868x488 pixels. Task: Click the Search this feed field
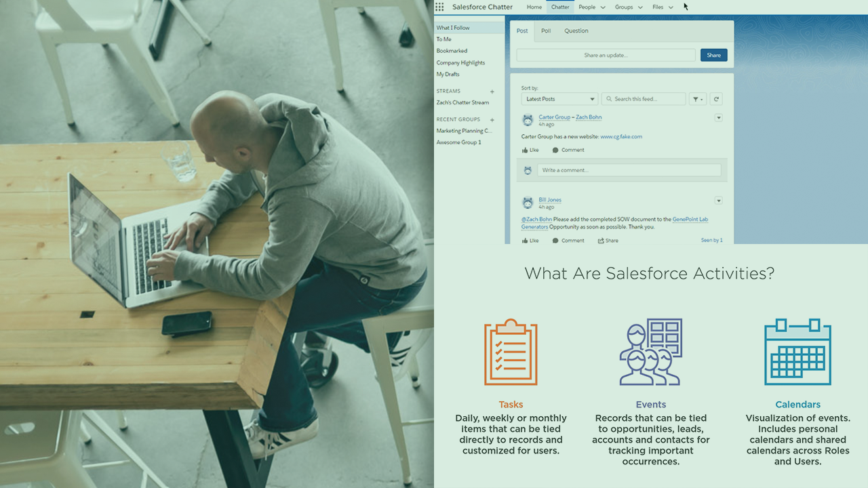(x=644, y=99)
